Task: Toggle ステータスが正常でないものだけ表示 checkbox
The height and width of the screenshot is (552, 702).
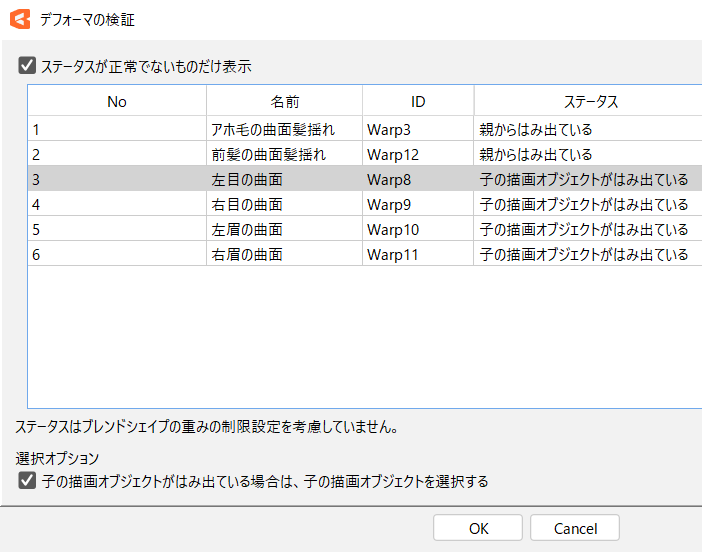Action: pyautogui.click(x=26, y=67)
